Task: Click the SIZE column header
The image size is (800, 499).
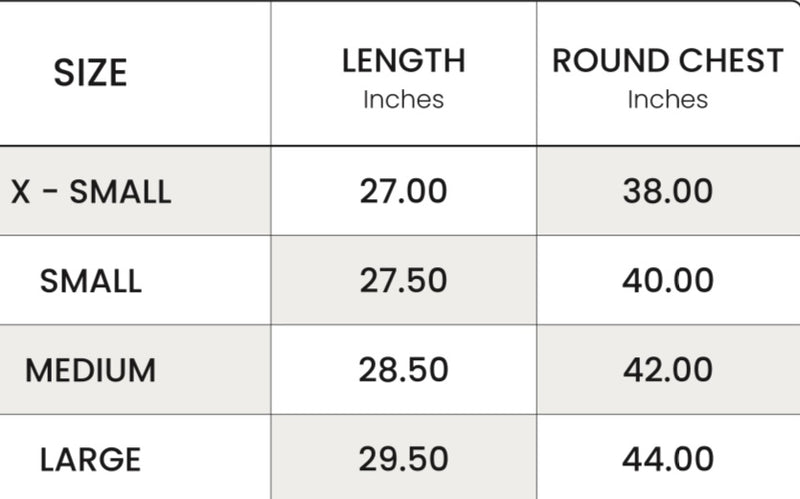Action: (x=90, y=73)
